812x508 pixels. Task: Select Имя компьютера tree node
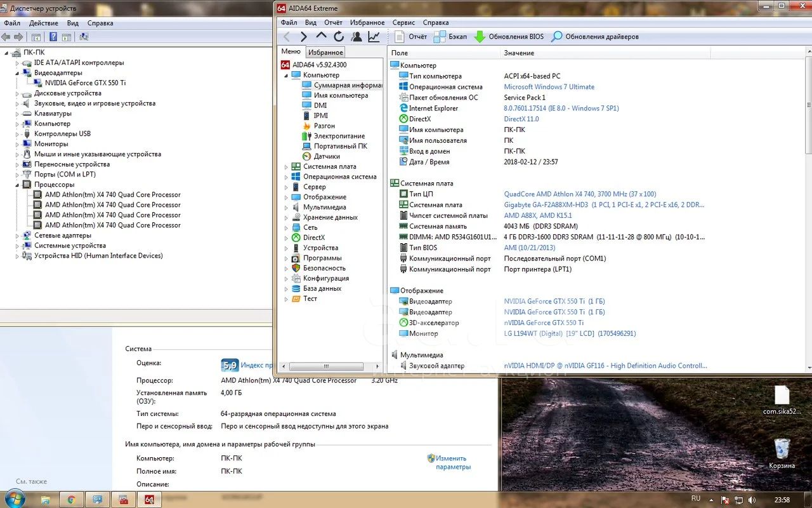click(x=341, y=95)
